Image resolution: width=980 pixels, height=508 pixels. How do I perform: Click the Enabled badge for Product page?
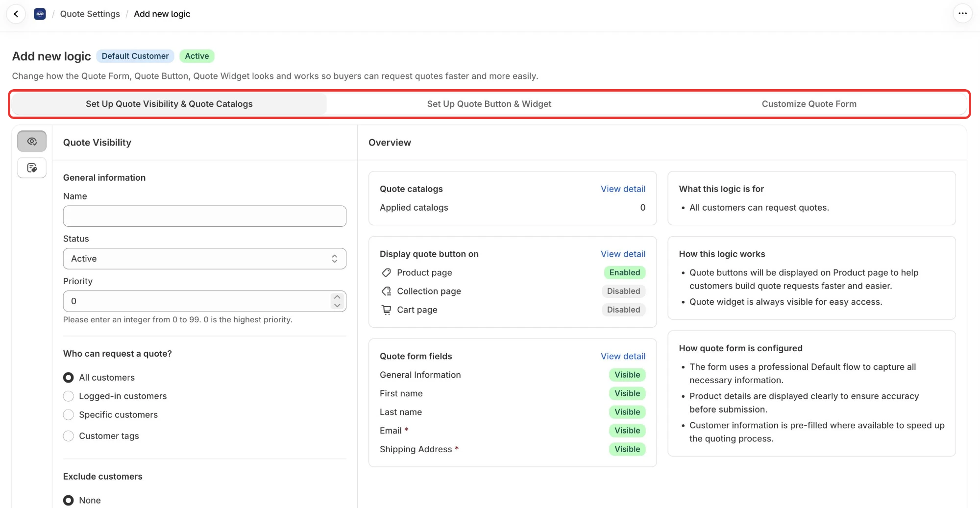[625, 272]
